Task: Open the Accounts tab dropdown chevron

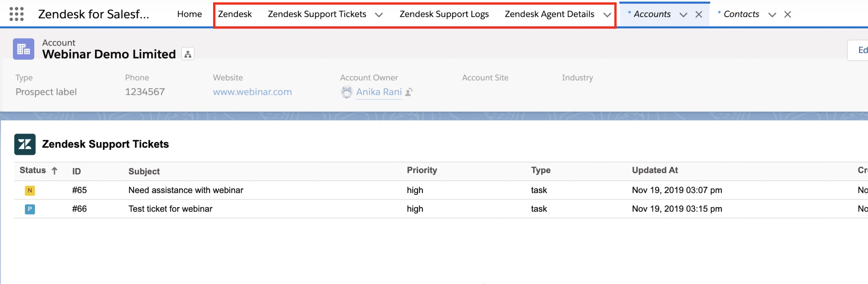Action: tap(683, 15)
